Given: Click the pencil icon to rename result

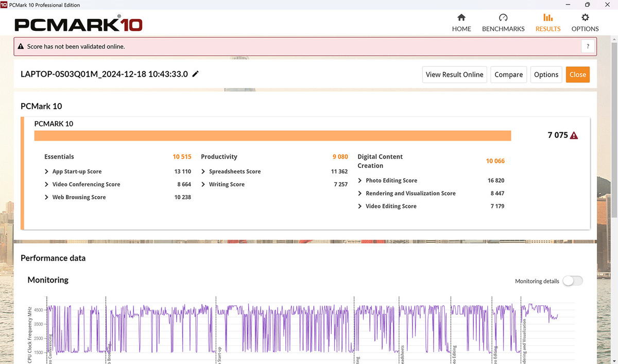Looking at the screenshot, I should tap(195, 74).
